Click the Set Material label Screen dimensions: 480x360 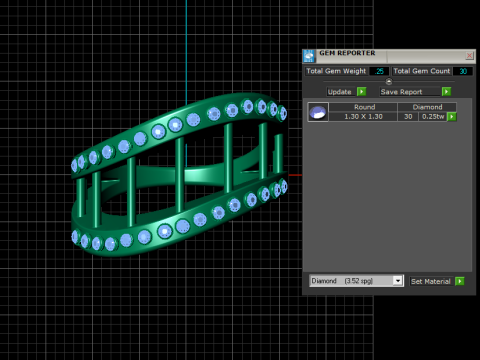coord(431,281)
